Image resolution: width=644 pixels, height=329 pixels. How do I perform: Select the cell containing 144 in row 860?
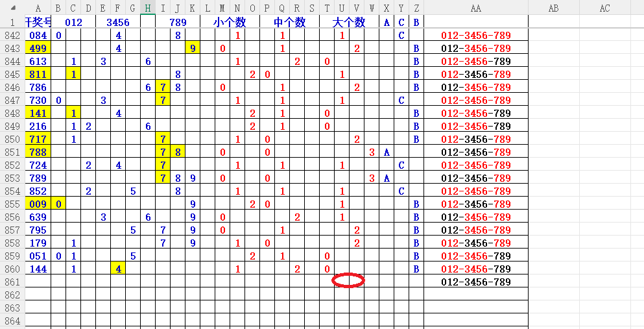pos(38,269)
